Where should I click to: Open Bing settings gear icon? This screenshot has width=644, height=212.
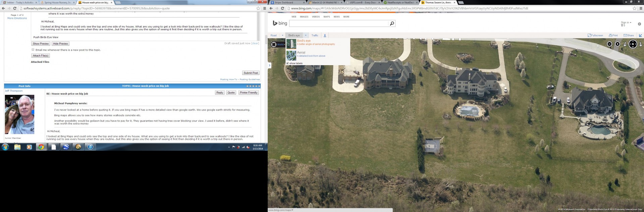click(639, 24)
